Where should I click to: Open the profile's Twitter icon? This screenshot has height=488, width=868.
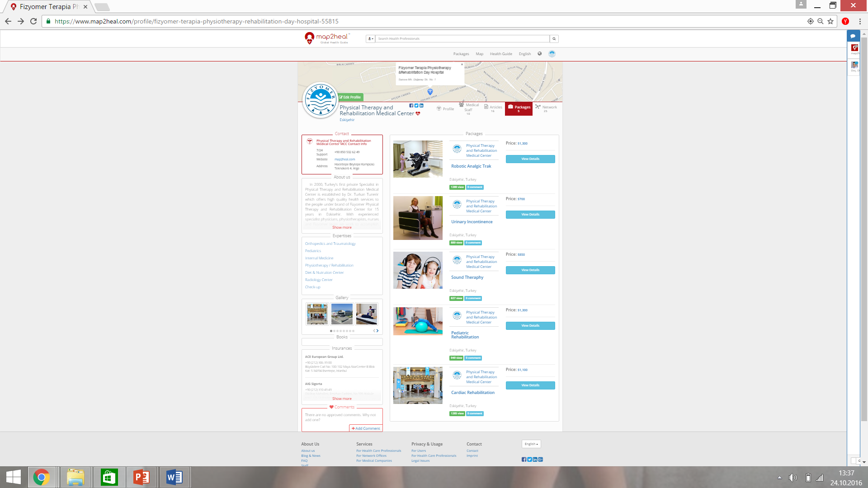pyautogui.click(x=416, y=106)
